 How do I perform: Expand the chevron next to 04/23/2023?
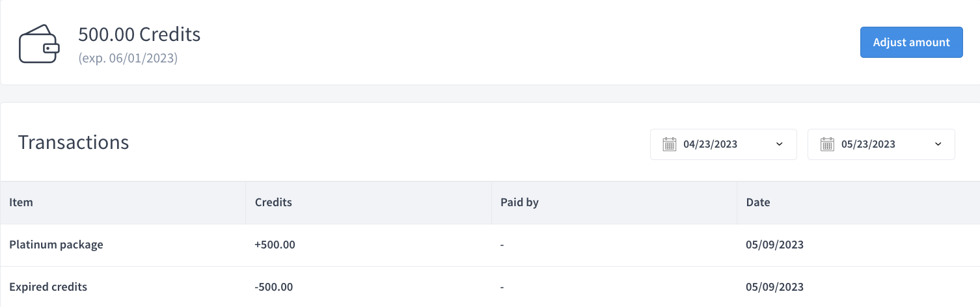point(780,144)
